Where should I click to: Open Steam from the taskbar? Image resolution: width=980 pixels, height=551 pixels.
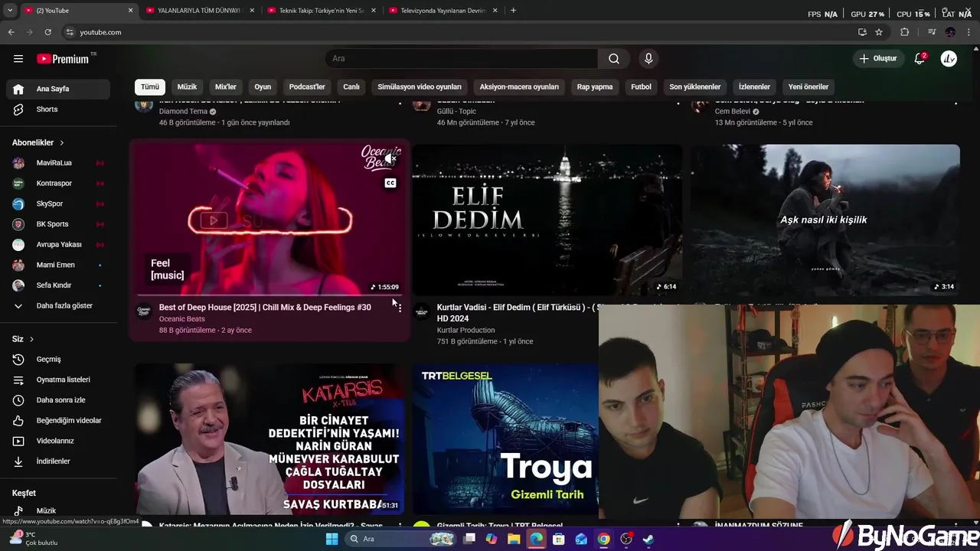tap(648, 540)
